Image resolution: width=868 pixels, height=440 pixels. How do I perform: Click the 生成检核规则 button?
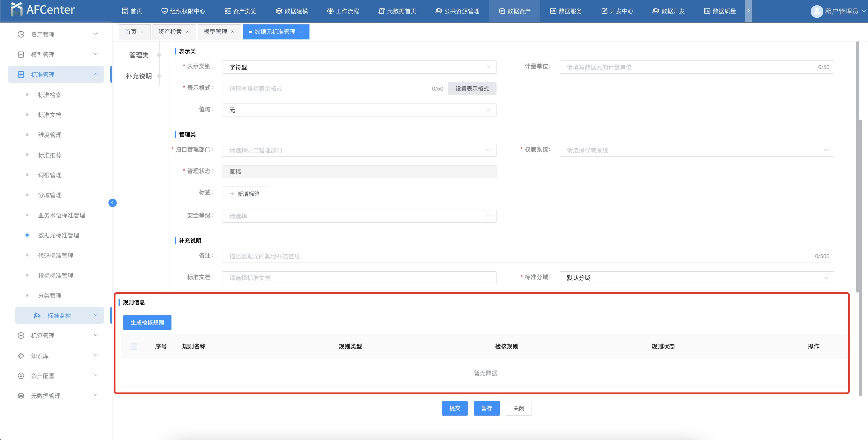147,322
